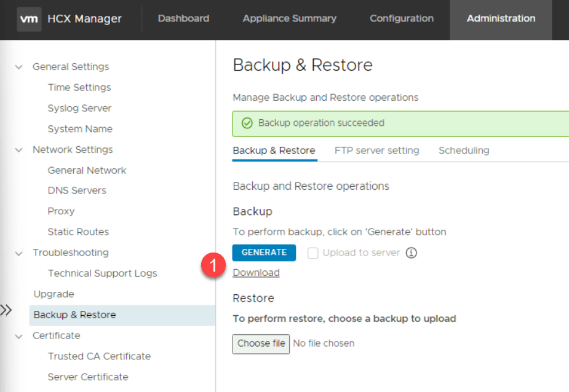Open the Configuration top menu

401,18
